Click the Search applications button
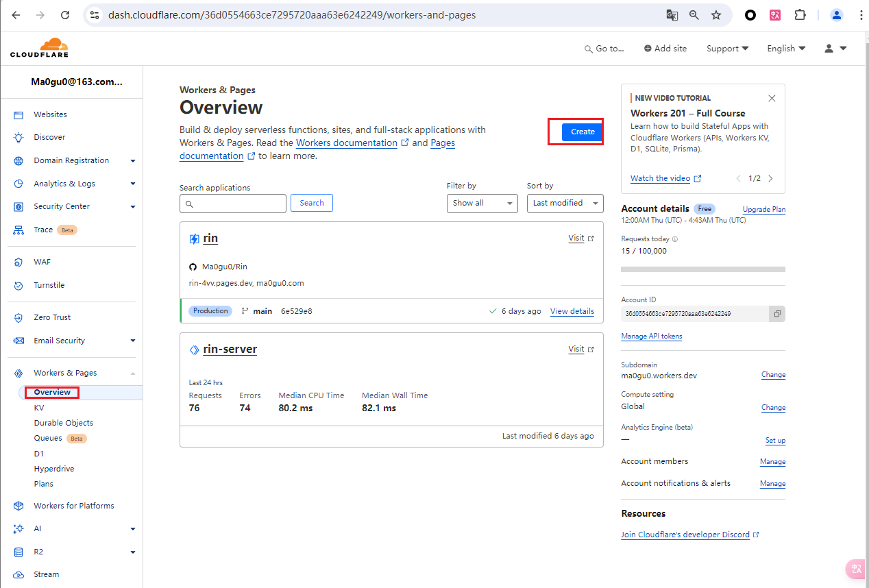This screenshot has height=588, width=869. point(312,203)
